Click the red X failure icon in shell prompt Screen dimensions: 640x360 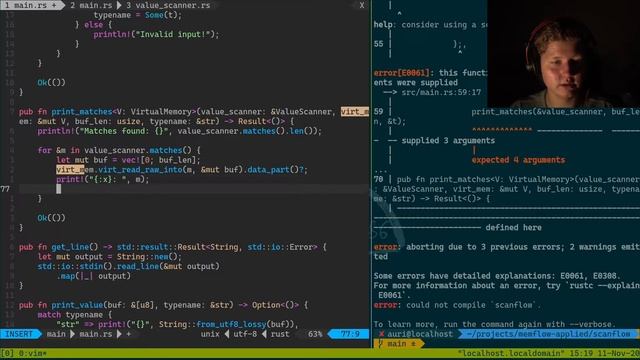point(381,334)
